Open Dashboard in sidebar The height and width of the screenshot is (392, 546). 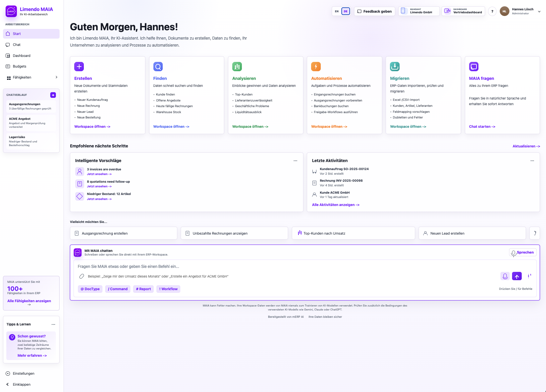31,56
